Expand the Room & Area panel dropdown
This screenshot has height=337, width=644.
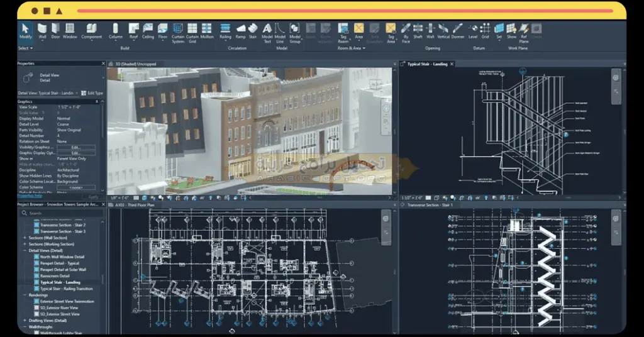tap(351, 48)
